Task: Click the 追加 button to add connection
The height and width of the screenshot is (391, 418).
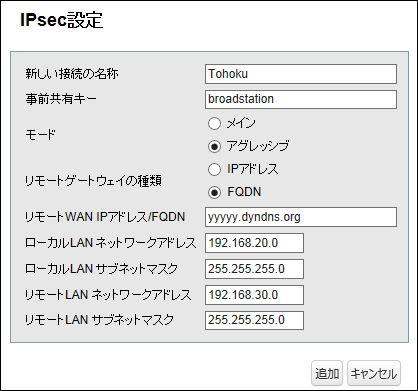Action: (327, 373)
